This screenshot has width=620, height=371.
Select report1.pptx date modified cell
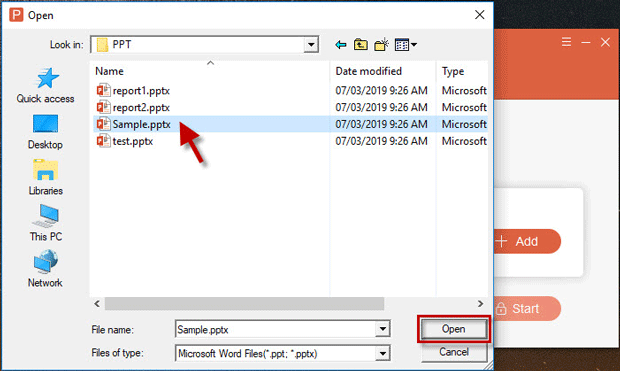(381, 91)
